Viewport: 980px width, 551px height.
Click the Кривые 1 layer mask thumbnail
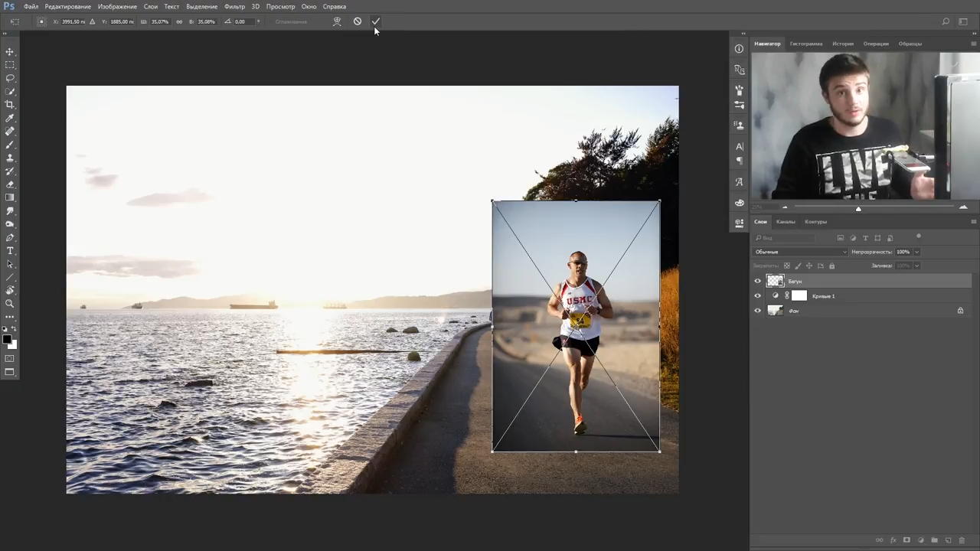point(799,296)
